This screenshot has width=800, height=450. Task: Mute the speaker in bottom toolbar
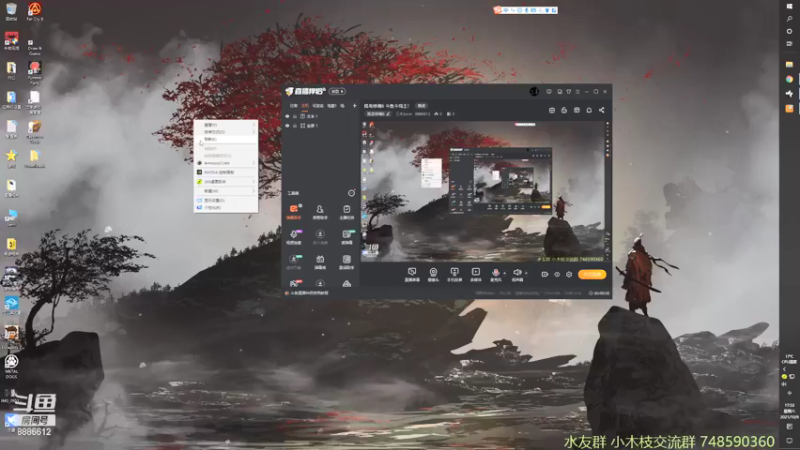click(517, 274)
